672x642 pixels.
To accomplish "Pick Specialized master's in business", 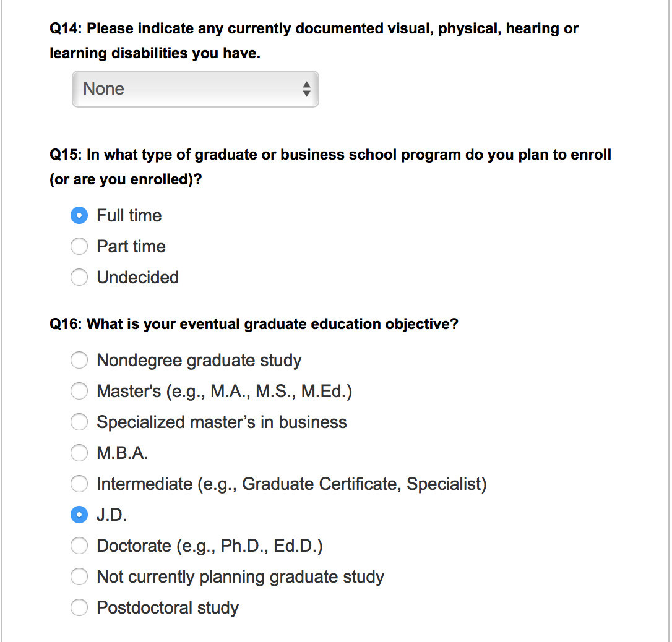I will pos(79,422).
